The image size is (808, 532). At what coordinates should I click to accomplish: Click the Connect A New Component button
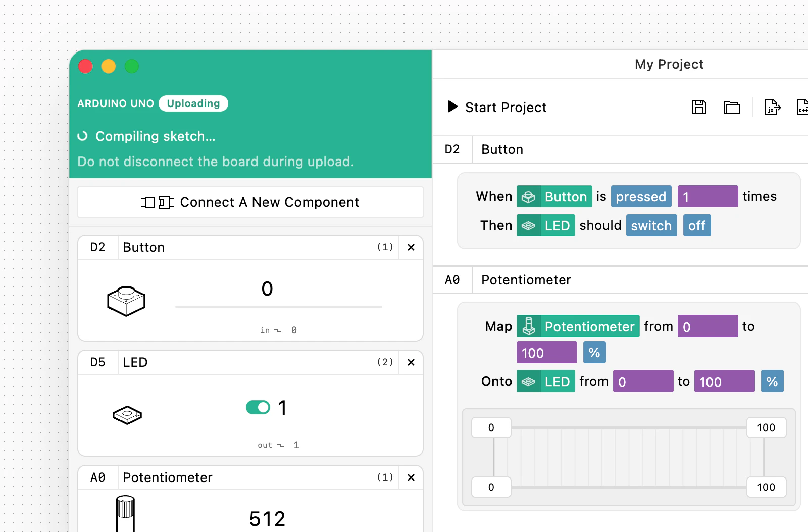coord(250,202)
